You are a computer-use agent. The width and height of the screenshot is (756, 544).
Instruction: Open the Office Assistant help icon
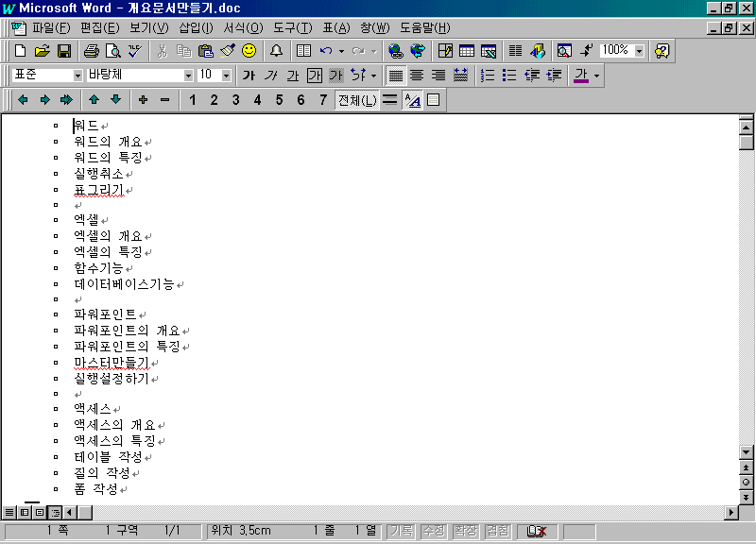coord(662,51)
